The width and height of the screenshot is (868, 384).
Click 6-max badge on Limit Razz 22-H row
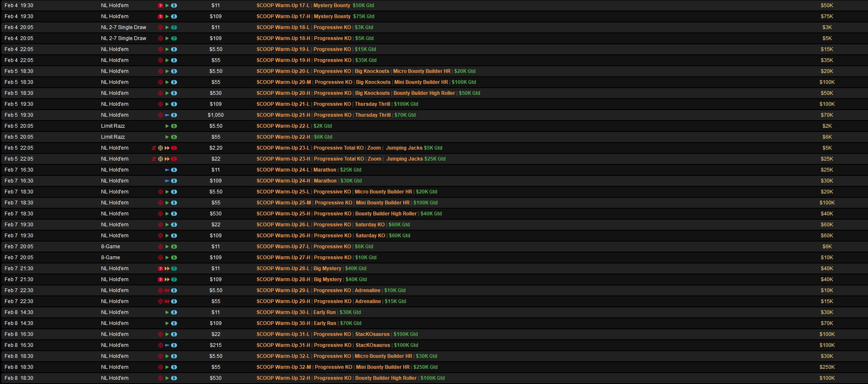click(174, 137)
